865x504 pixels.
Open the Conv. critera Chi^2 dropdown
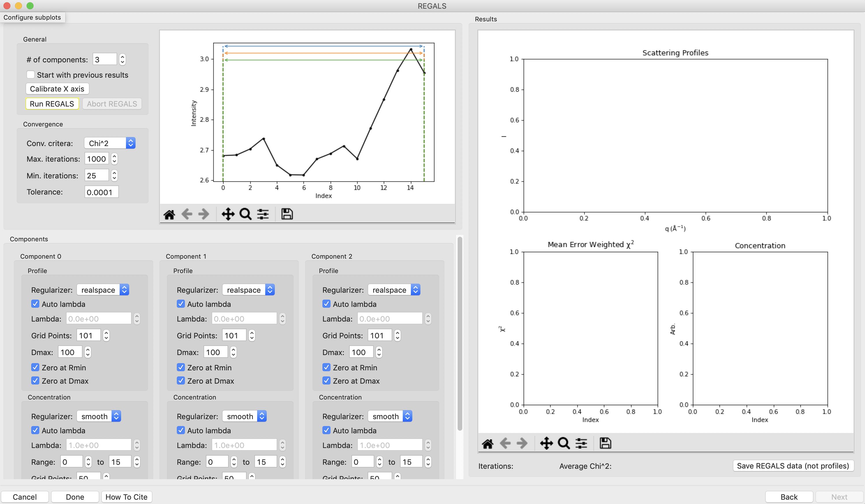click(110, 143)
